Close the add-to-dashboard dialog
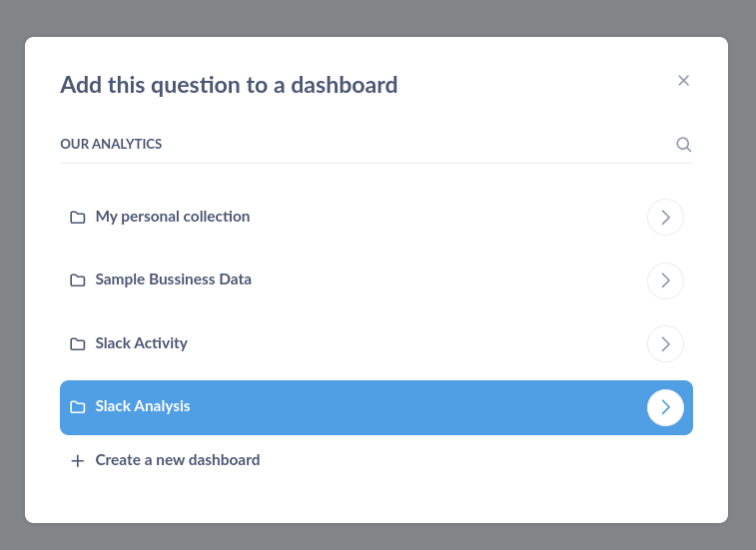Image resolution: width=756 pixels, height=550 pixels. (683, 81)
